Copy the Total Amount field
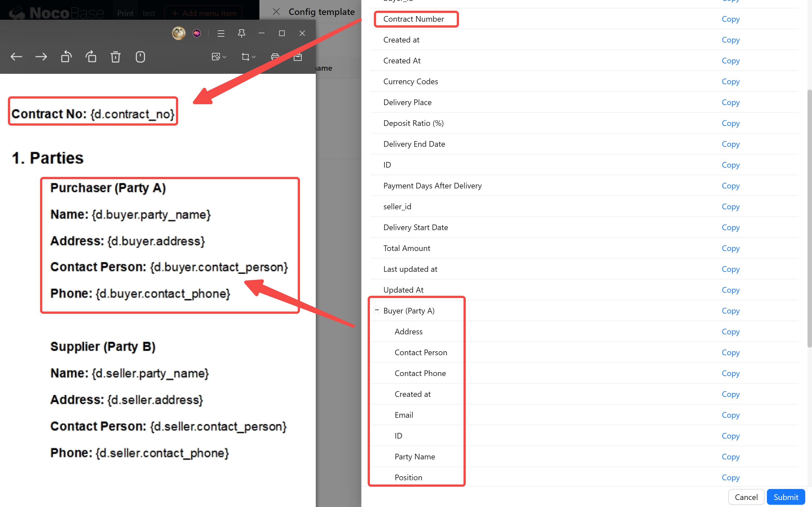The height and width of the screenshot is (507, 812). (x=730, y=248)
